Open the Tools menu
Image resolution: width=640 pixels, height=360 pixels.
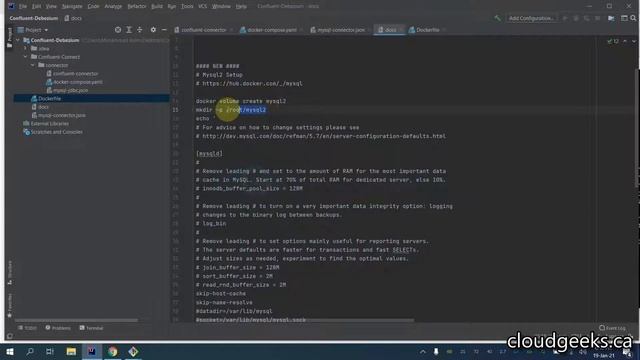187,6
